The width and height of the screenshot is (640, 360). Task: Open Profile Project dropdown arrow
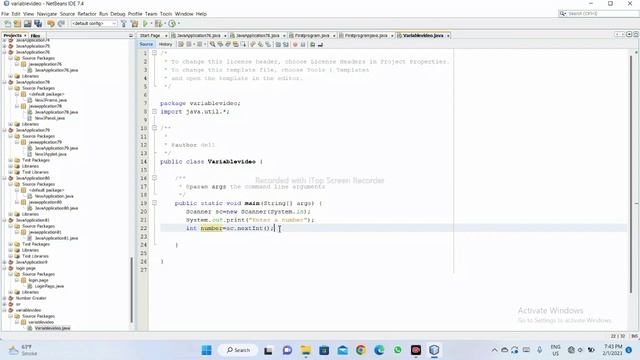178,24
